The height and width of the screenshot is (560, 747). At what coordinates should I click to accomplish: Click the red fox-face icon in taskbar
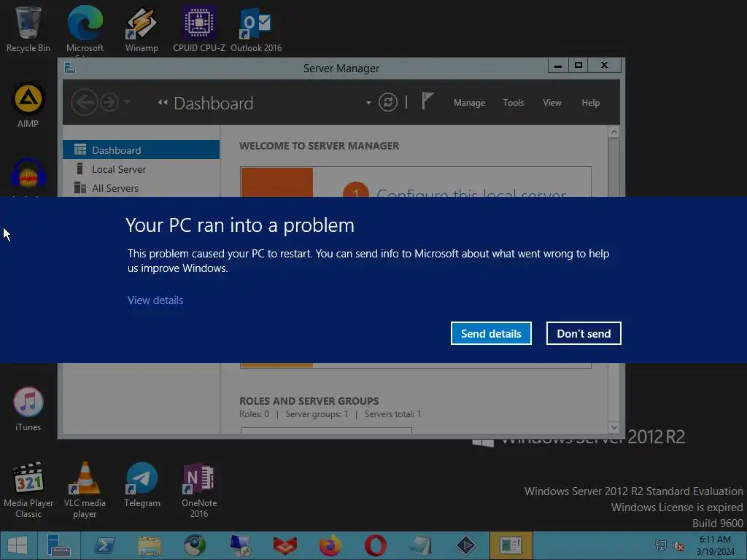click(285, 545)
